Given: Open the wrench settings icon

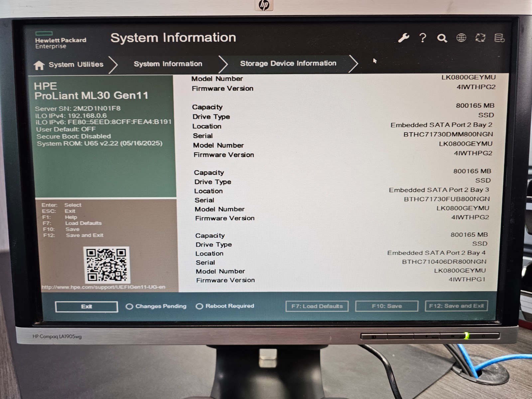Looking at the screenshot, I should click(404, 38).
